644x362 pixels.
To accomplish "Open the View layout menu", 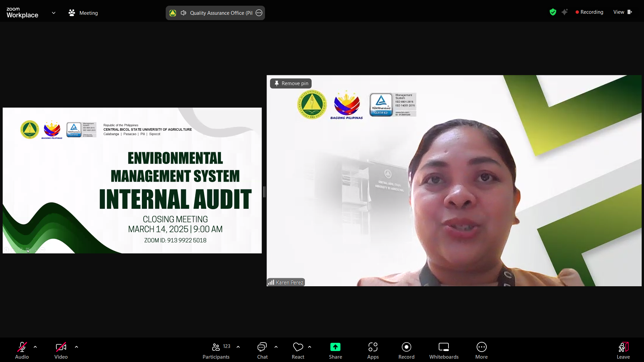I will tap(622, 12).
